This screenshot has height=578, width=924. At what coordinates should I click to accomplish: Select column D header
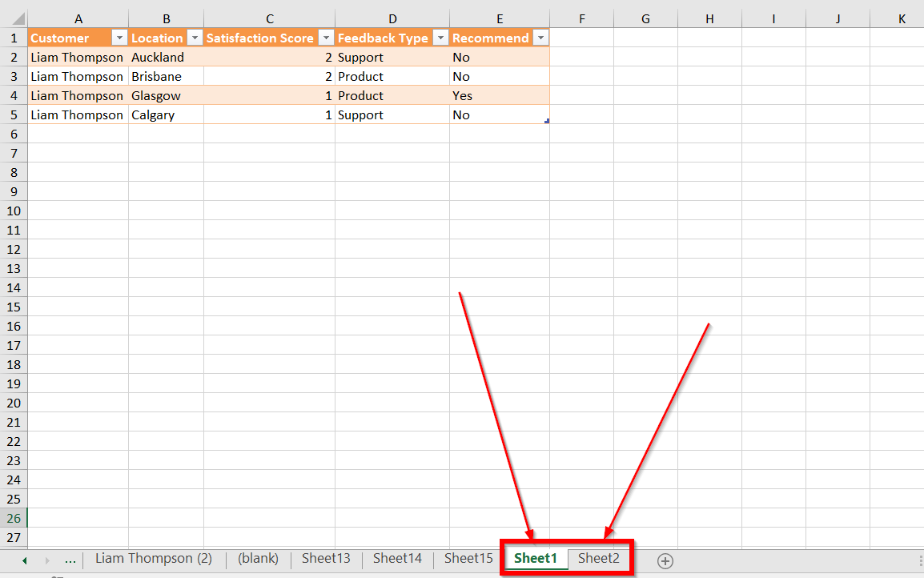[x=392, y=19]
